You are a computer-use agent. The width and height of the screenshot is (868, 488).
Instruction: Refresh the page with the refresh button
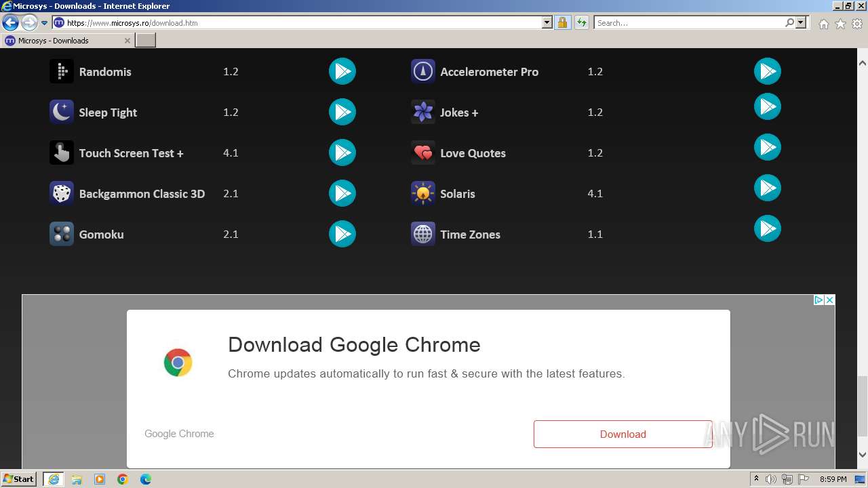click(x=581, y=22)
